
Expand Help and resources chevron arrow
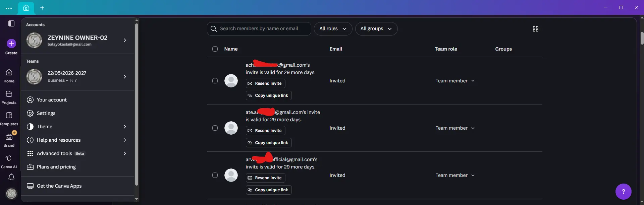pos(125,140)
